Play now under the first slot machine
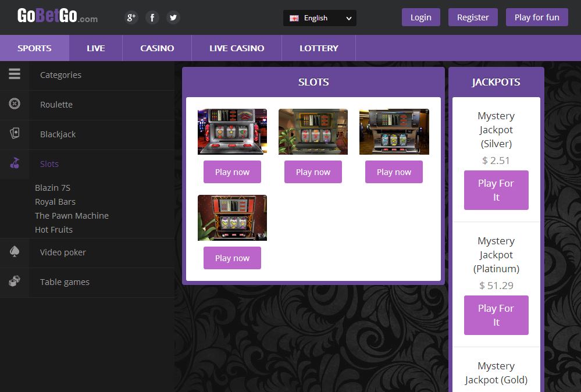Screen dimensions: 581x392 pyautogui.click(x=232, y=172)
